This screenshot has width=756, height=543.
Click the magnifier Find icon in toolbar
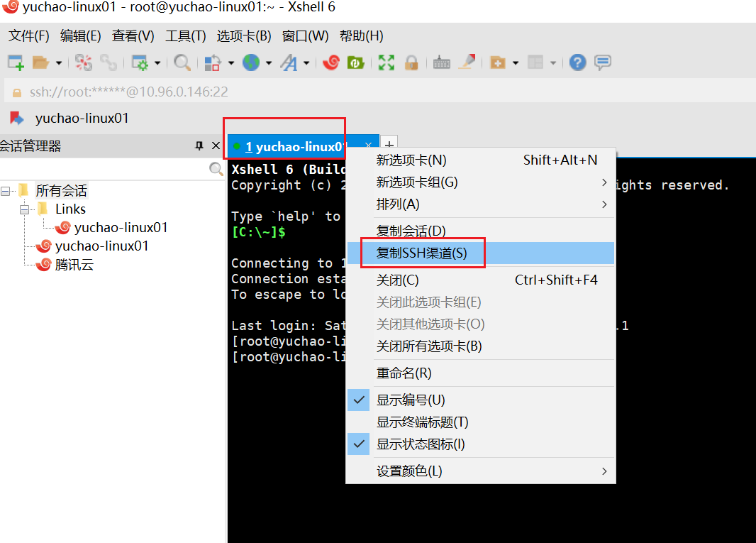tap(182, 62)
